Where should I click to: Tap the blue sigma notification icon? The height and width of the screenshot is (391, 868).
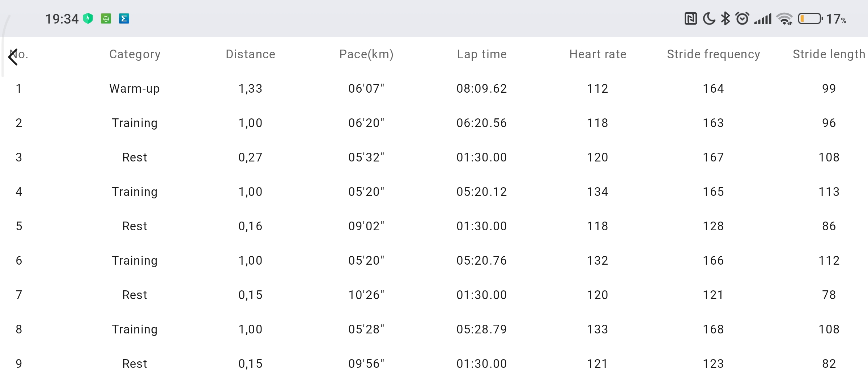click(x=124, y=18)
